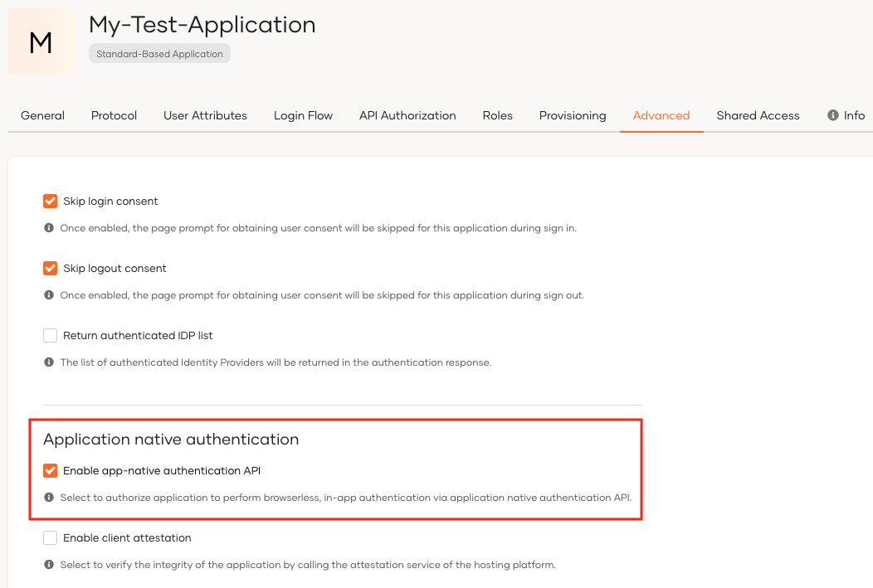Click info icon beside sign out consent description
This screenshot has height=588, width=873.
[49, 295]
